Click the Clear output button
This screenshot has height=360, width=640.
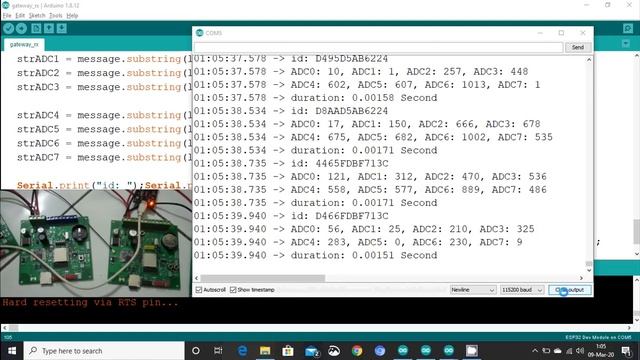(x=570, y=290)
